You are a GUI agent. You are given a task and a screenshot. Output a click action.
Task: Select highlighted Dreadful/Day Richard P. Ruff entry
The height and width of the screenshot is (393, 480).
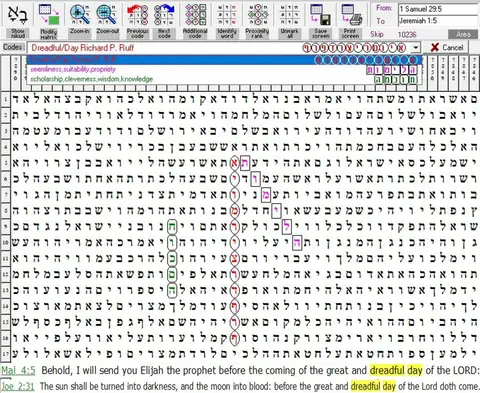pyautogui.click(x=224, y=60)
